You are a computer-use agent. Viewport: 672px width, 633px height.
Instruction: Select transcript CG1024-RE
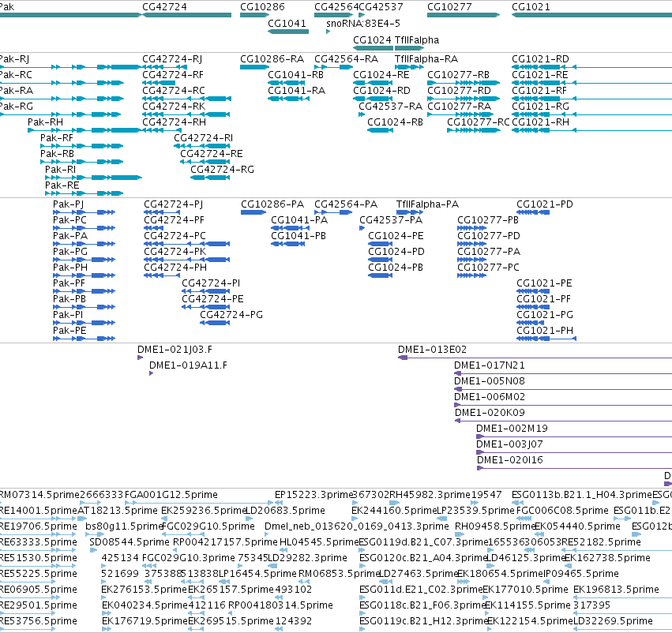373,83
